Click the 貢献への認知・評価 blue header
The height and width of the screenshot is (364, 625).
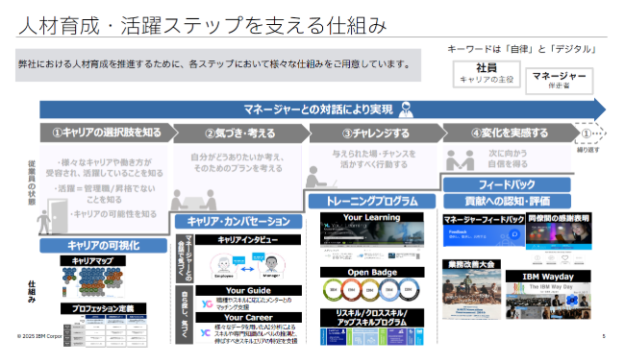(x=507, y=201)
